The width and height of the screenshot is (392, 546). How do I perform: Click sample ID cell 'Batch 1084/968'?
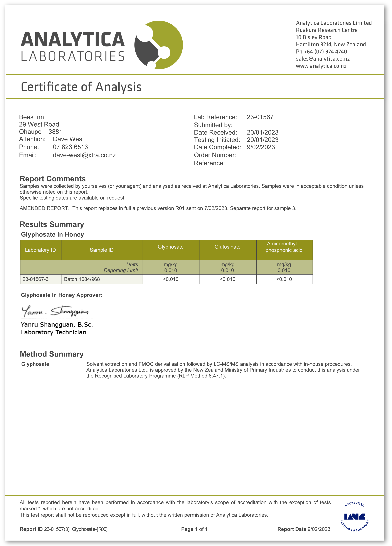[x=102, y=279]
